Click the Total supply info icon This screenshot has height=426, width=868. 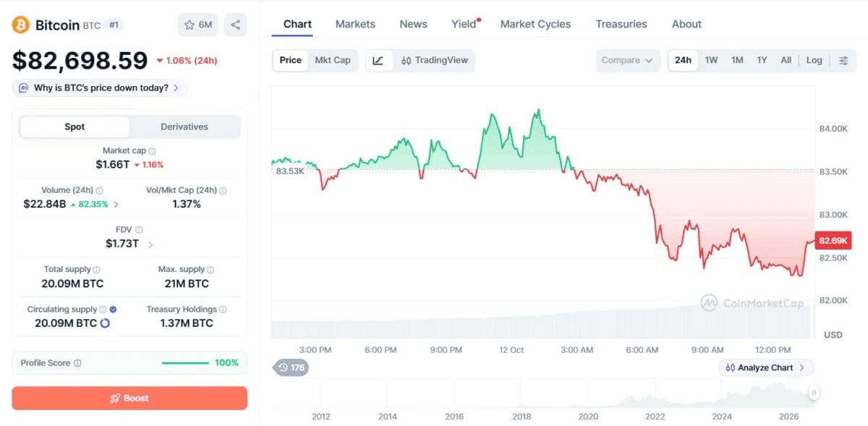tap(96, 270)
